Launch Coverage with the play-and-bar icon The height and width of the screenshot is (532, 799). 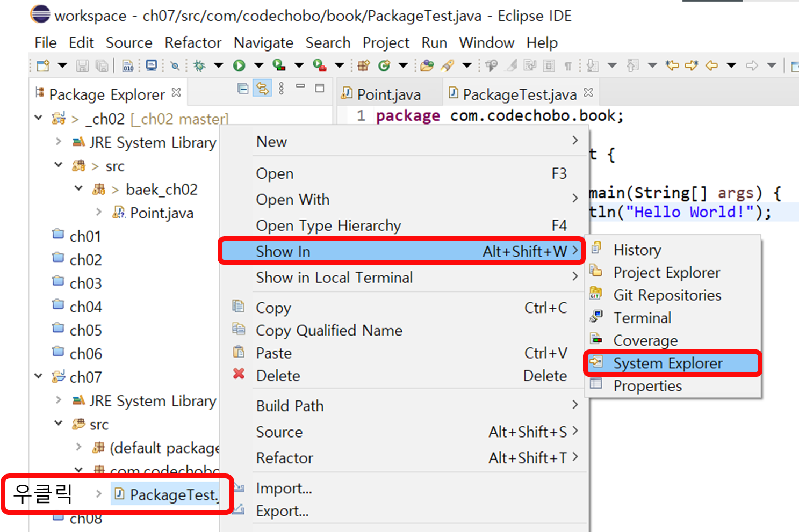pyautogui.click(x=279, y=65)
